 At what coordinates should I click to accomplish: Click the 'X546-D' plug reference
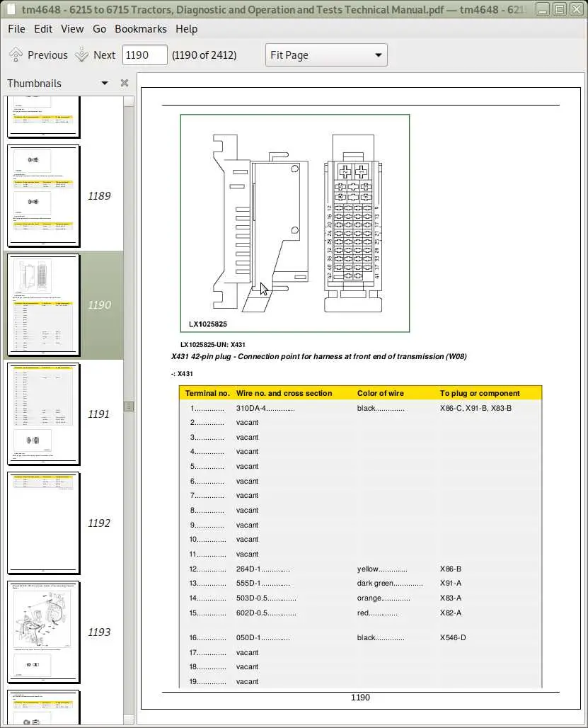coord(453,637)
